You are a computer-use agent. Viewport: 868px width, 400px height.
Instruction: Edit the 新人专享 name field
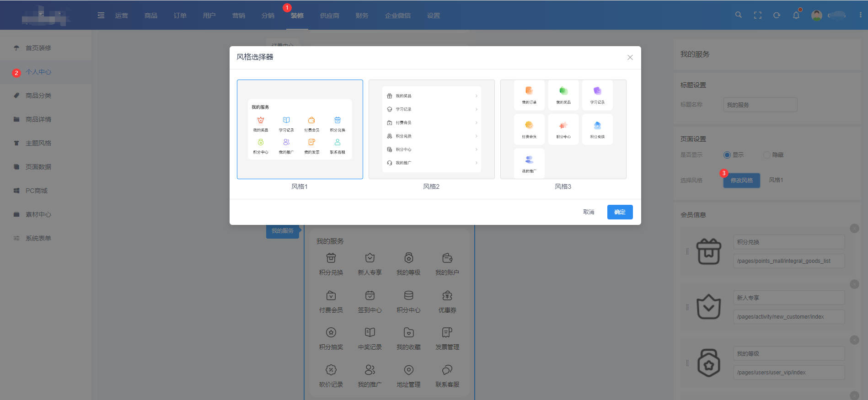point(789,298)
